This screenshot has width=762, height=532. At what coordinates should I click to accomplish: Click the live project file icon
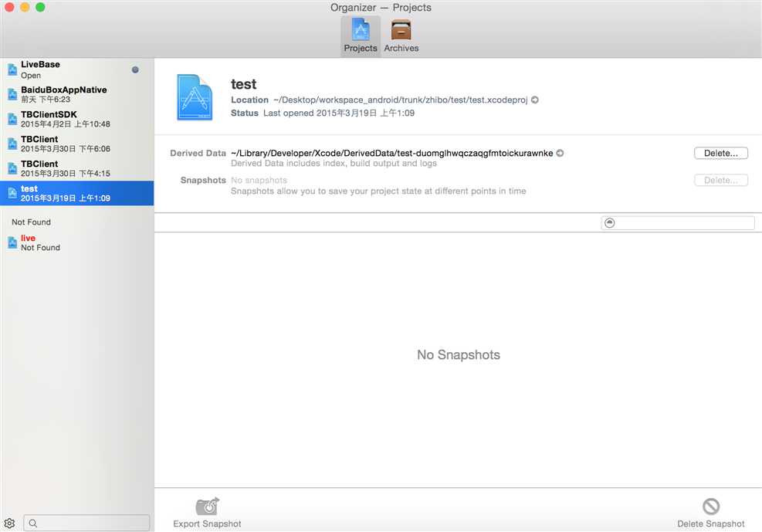click(x=12, y=242)
